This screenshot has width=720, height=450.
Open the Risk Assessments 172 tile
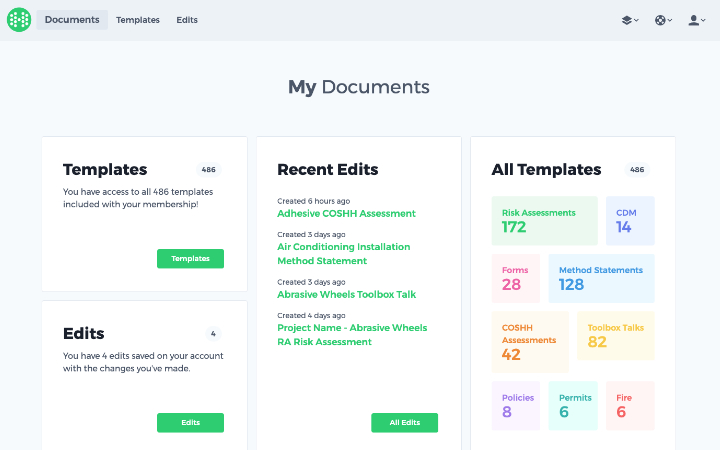(545, 221)
